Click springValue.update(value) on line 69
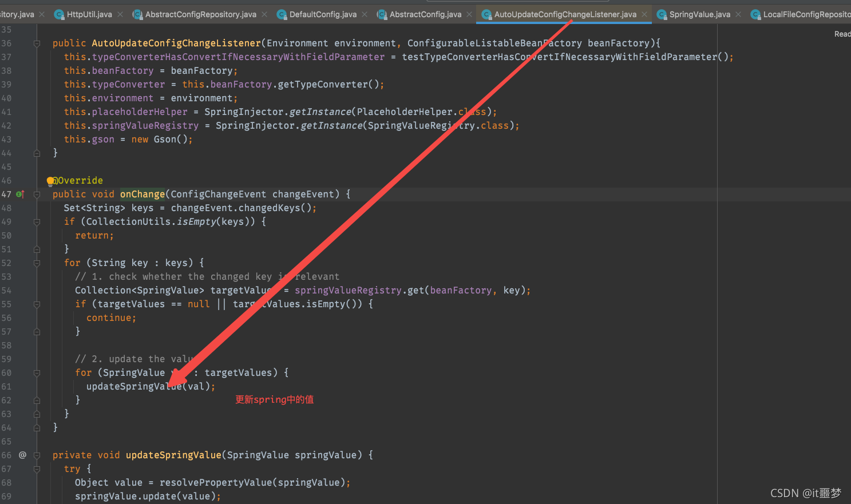Image resolution: width=851 pixels, height=504 pixels. click(x=145, y=497)
